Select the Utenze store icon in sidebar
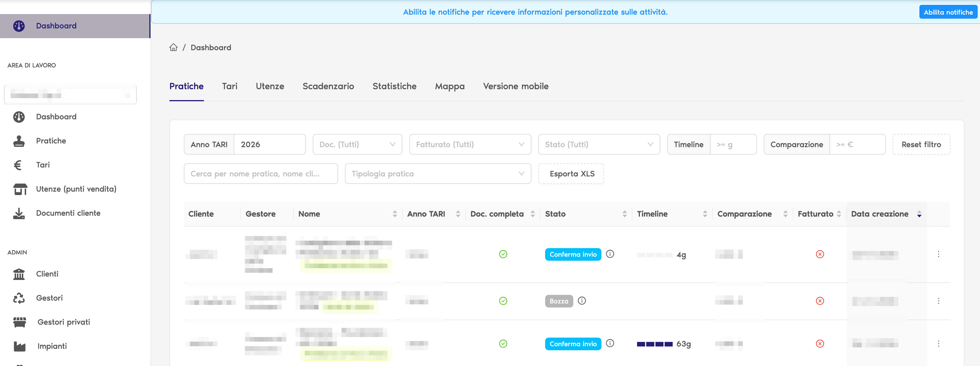980x366 pixels. coord(20,189)
